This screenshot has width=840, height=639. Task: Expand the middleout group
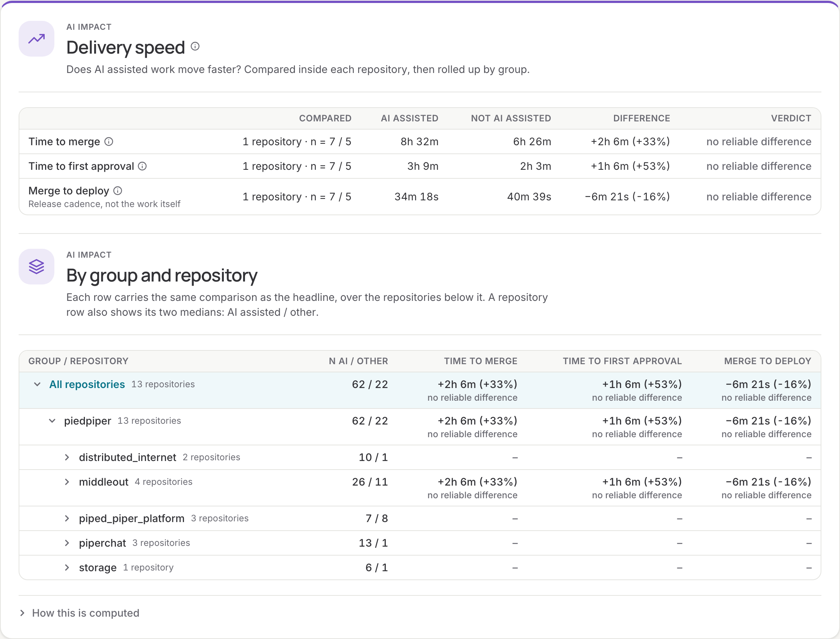point(67,482)
